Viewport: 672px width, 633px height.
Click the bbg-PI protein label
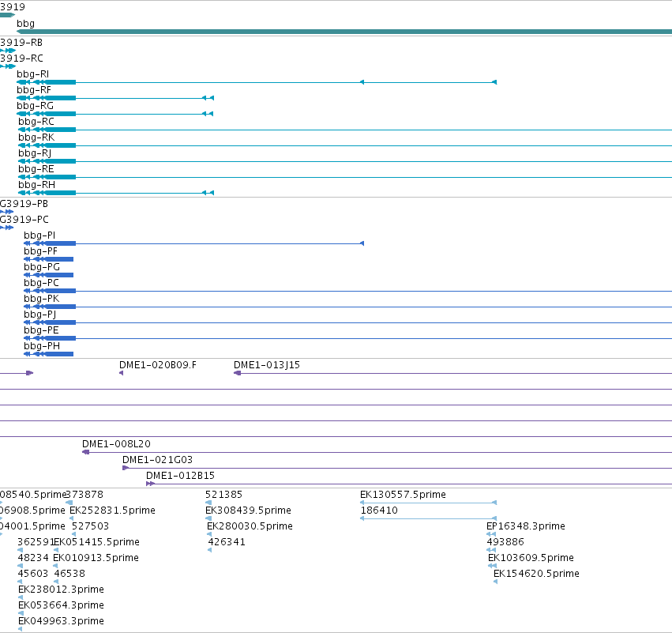39,235
